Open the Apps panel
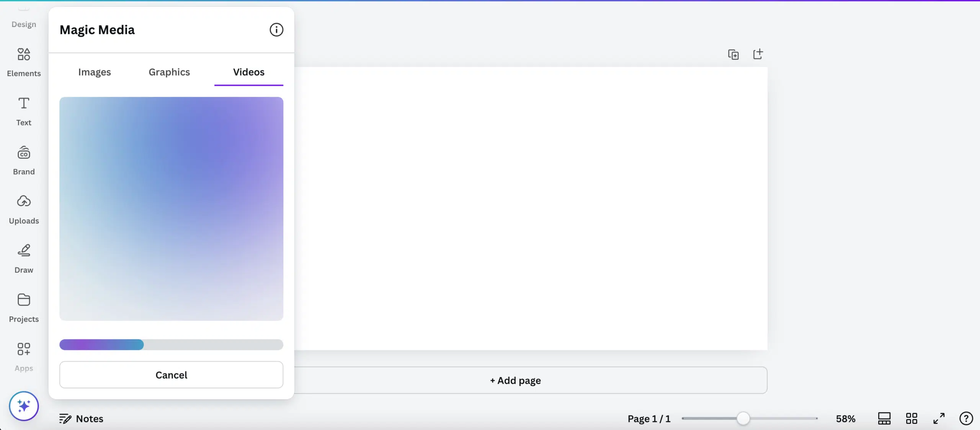The height and width of the screenshot is (430, 980). coord(24,357)
